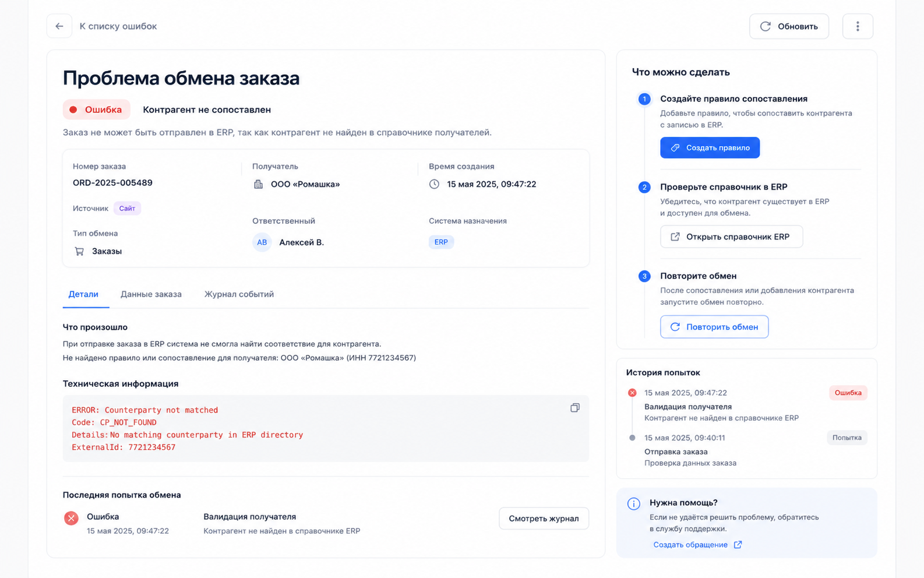Click the Details: No matching counterparty line
The width and height of the screenshot is (924, 578).
point(187,435)
